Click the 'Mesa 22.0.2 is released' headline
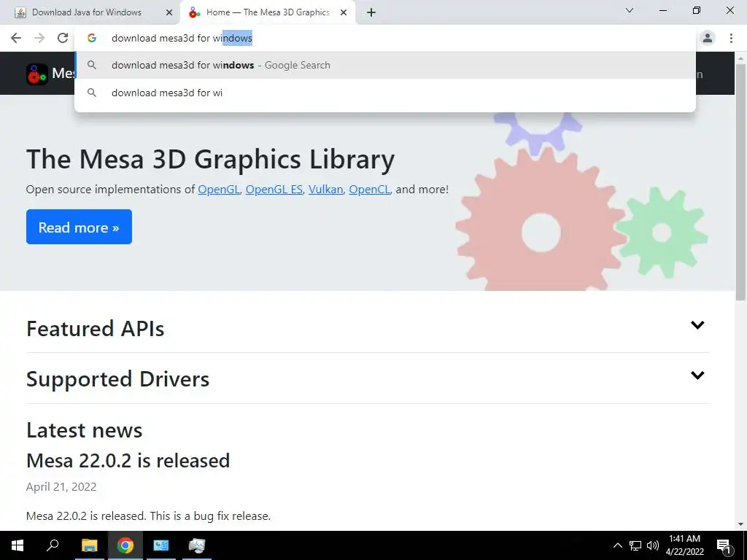Screen dimensions: 747x560 click(x=128, y=461)
